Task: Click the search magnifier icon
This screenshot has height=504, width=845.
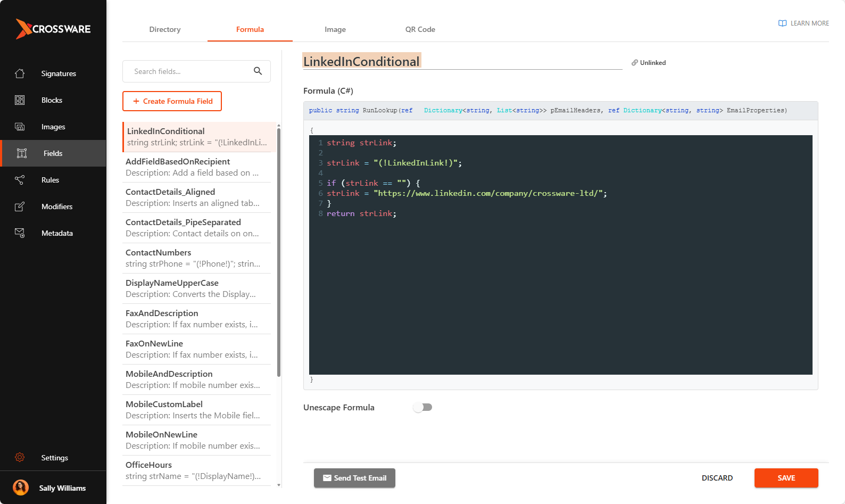Action: coord(258,71)
